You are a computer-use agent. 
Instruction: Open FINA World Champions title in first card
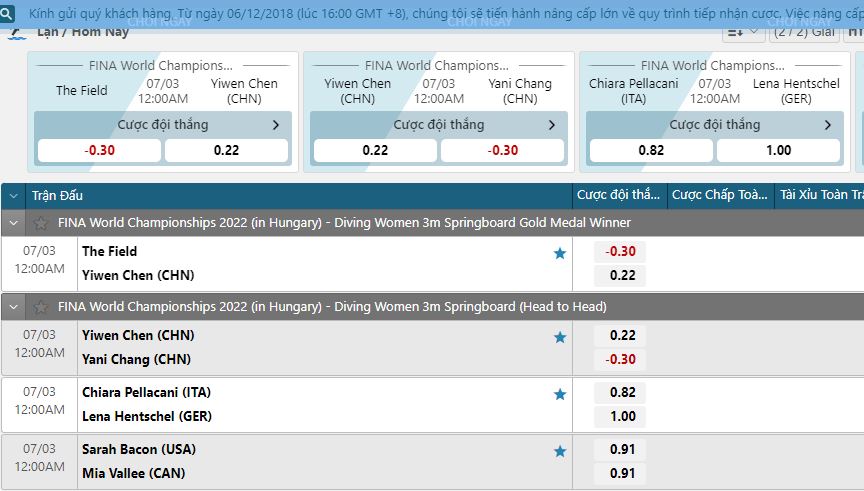(x=161, y=66)
